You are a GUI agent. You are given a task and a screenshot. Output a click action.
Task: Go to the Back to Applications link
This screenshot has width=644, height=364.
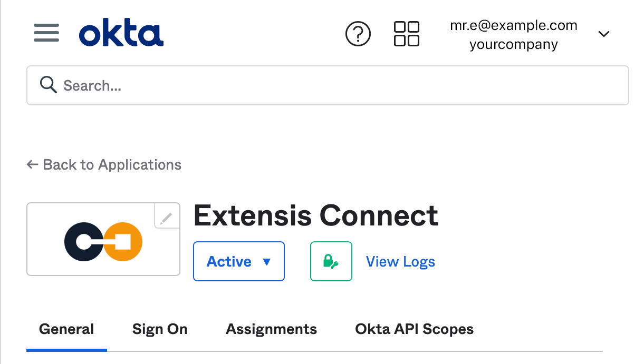coord(112,165)
